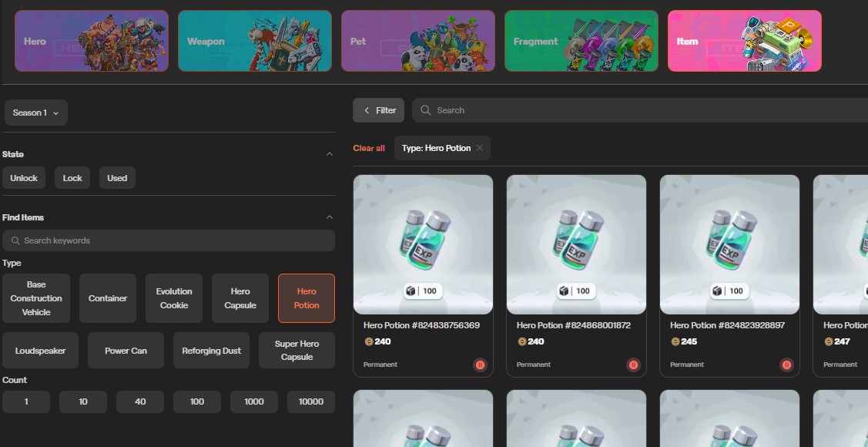Select the Container type filter

108,298
